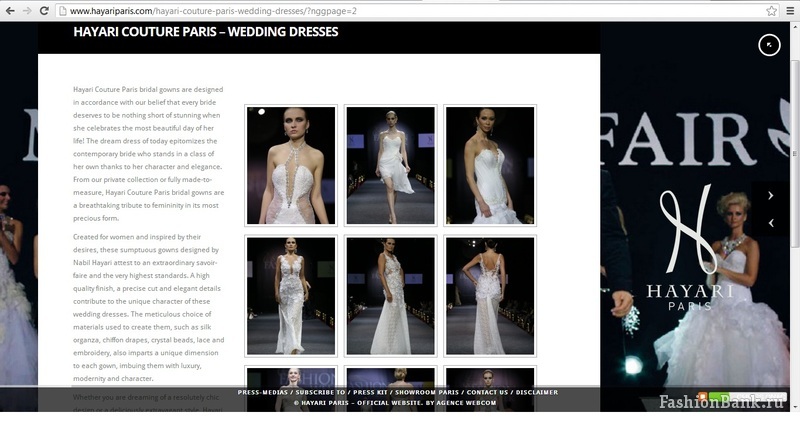Viewport: 800px width, 426px height.
Task: Go forward with the browser forward arrow
Action: (27, 11)
